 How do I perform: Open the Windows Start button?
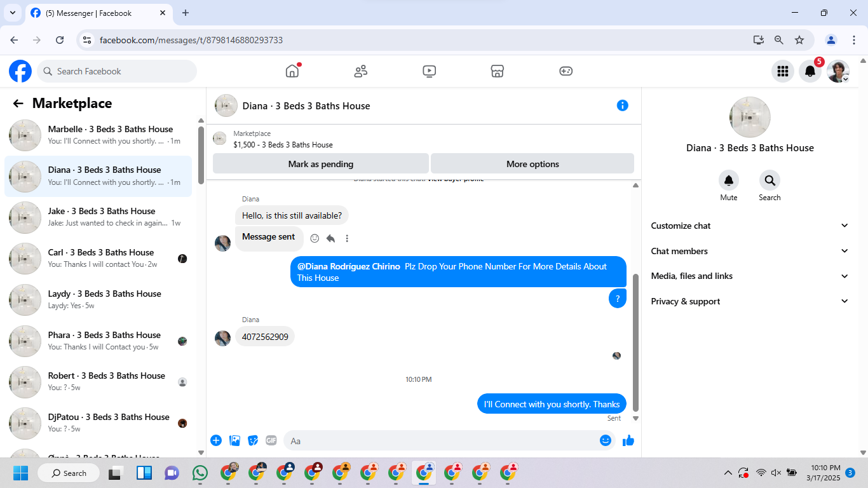click(20, 473)
